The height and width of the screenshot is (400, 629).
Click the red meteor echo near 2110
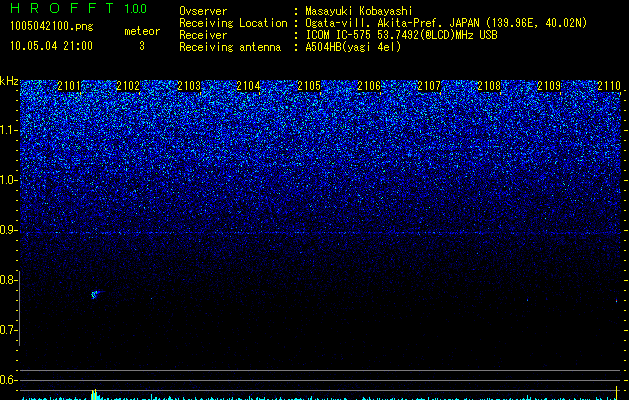click(x=617, y=300)
